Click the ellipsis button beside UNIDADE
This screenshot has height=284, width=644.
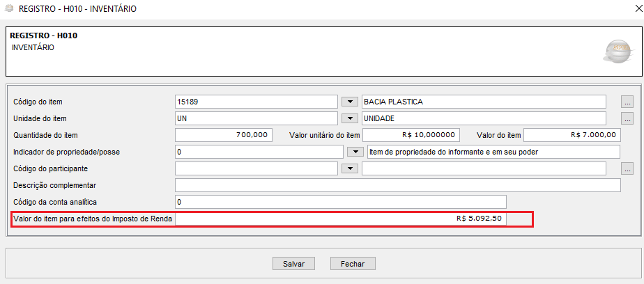(x=627, y=118)
